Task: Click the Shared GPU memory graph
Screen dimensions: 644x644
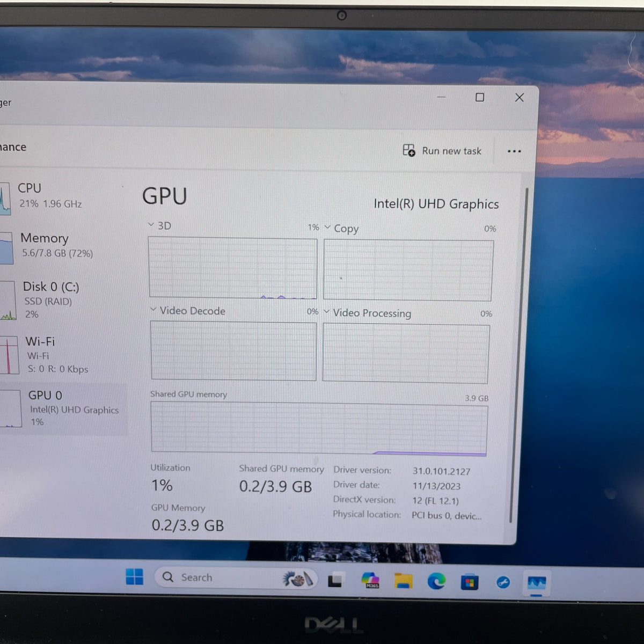Action: point(319,429)
